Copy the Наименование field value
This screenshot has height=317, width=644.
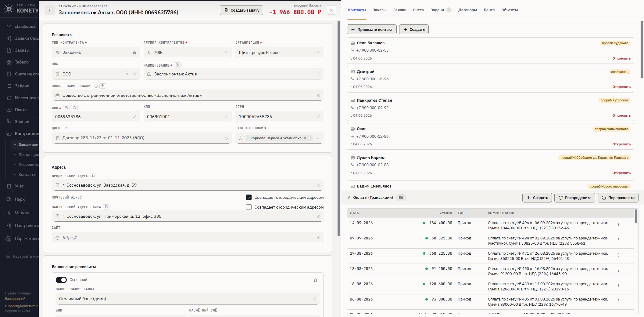coord(177,65)
